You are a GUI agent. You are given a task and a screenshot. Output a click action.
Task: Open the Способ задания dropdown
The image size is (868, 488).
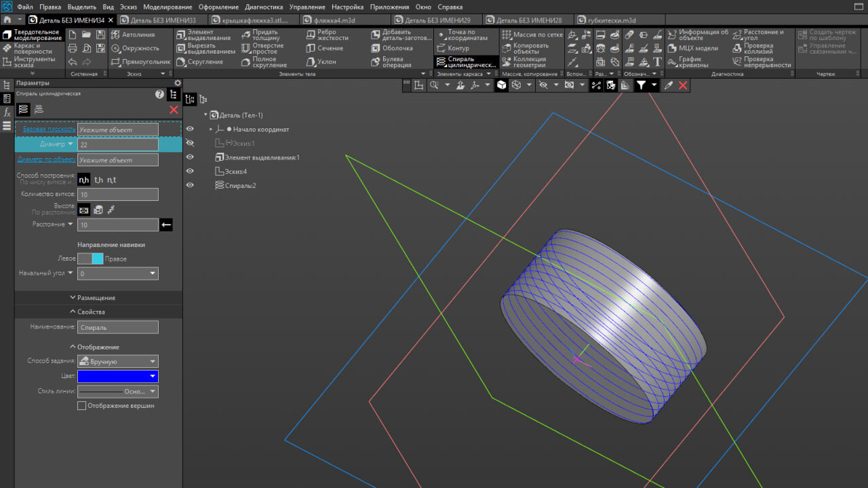(118, 362)
